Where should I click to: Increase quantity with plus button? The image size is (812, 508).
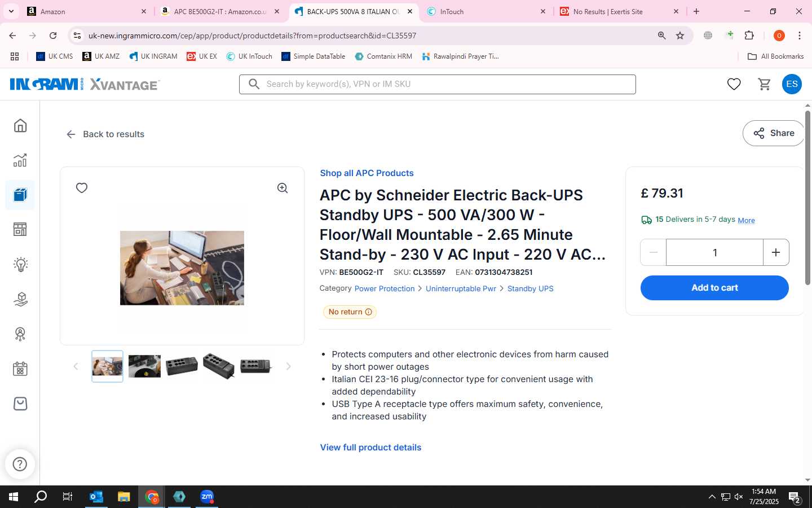click(776, 252)
